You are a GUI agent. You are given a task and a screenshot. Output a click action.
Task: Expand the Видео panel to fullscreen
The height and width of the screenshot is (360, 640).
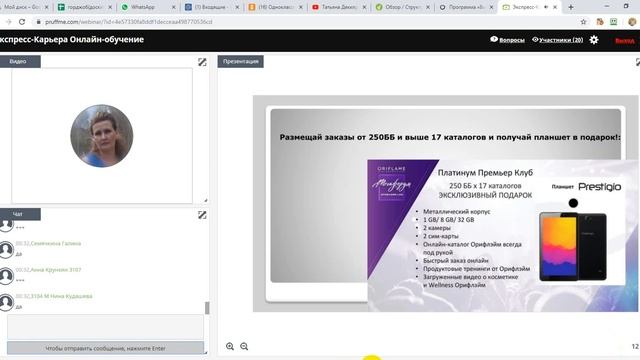[202, 62]
